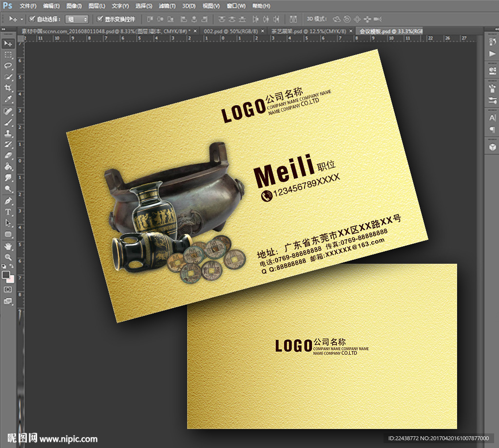Screen dimensions: 499x448
Task: Reset default foreground and background colors
Action: click(4, 266)
